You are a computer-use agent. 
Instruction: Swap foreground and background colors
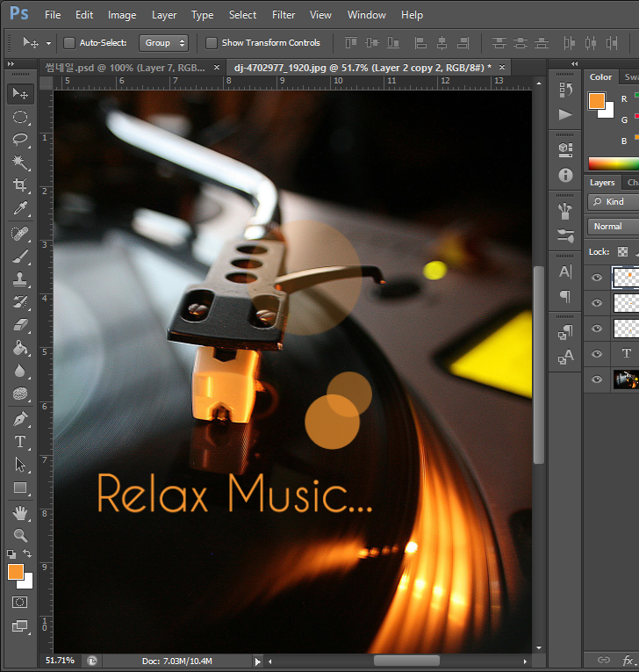[27, 553]
